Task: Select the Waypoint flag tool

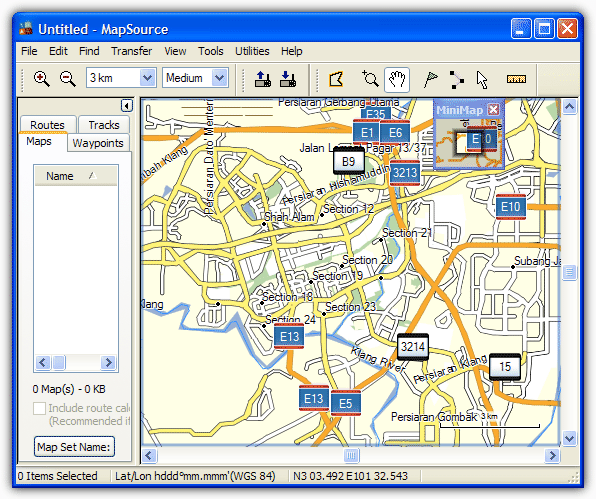Action: pos(430,79)
